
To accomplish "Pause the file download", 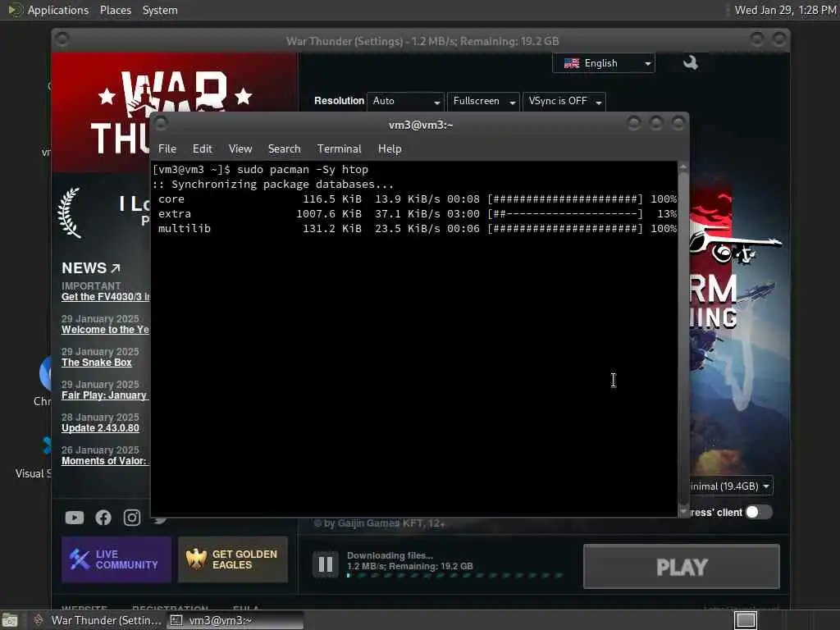I will coord(325,564).
